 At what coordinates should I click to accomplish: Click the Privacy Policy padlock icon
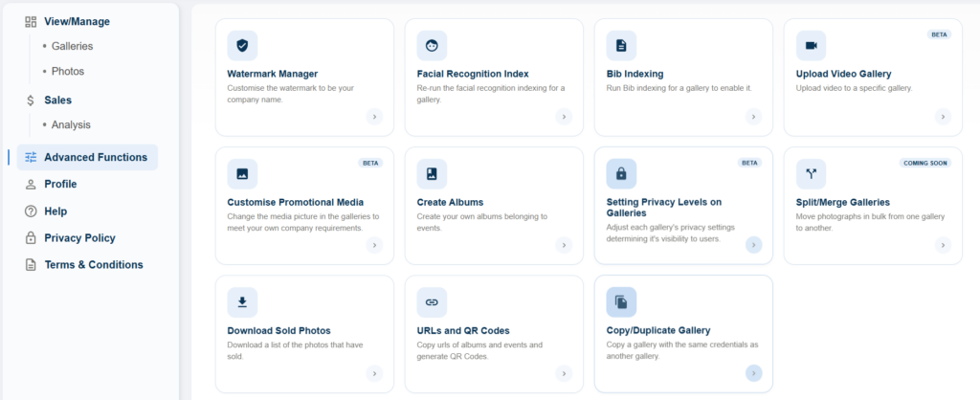pos(31,238)
